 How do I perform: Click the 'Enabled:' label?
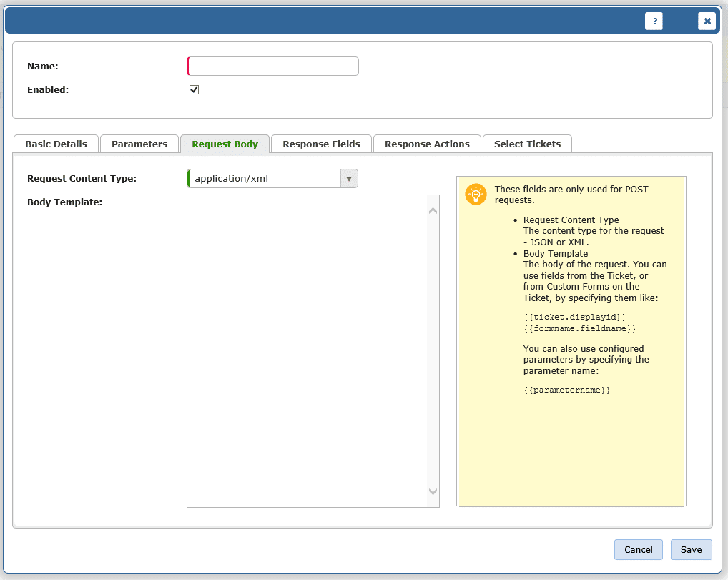coord(48,89)
